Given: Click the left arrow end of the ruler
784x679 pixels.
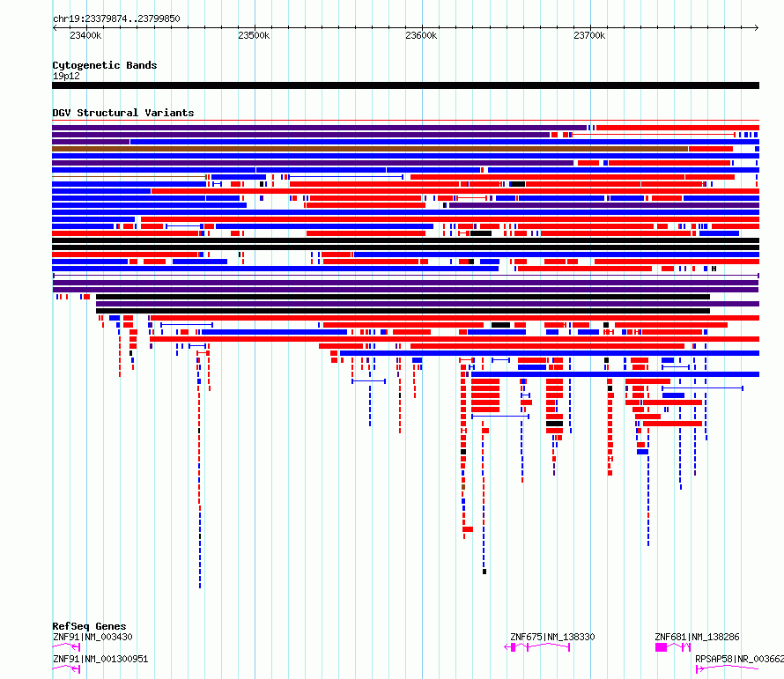Looking at the screenshot, I should point(55,27).
